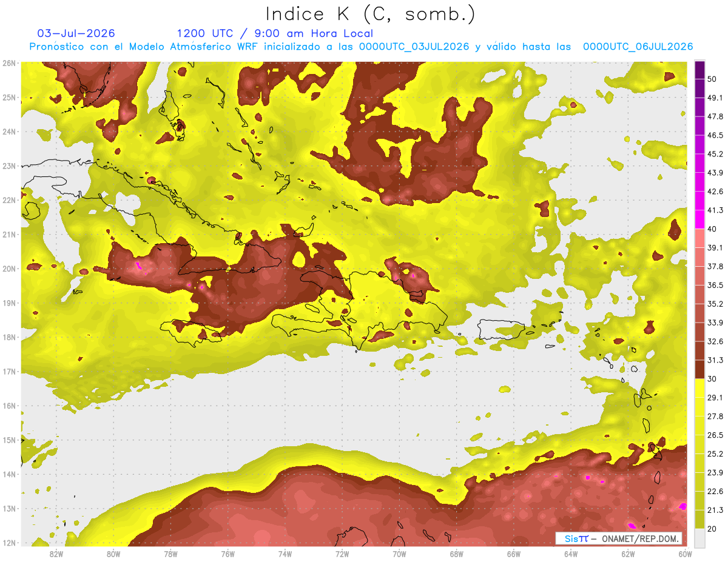This screenshot has height=562, width=728.
Task: Click the "32.6" value on the color scale
Action: (715, 341)
